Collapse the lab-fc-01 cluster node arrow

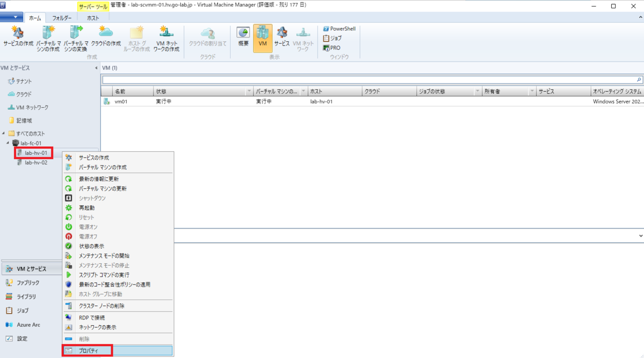click(x=8, y=143)
